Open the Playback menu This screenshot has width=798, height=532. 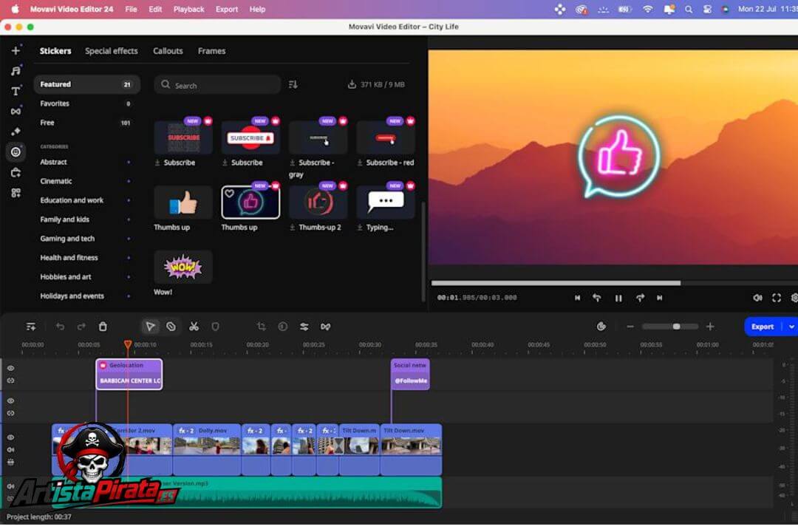[x=189, y=9]
